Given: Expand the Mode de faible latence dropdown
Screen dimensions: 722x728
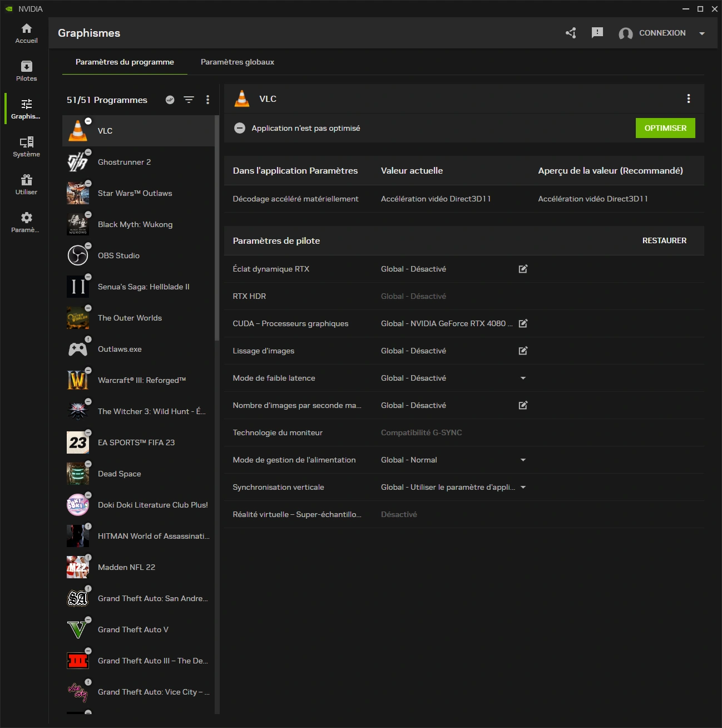Looking at the screenshot, I should (523, 378).
